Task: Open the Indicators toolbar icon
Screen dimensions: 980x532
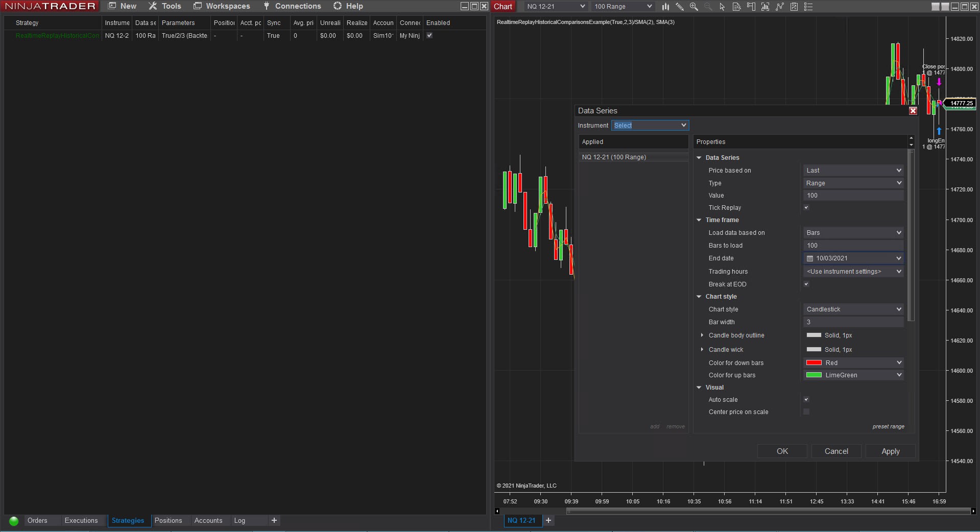Action: coord(779,7)
